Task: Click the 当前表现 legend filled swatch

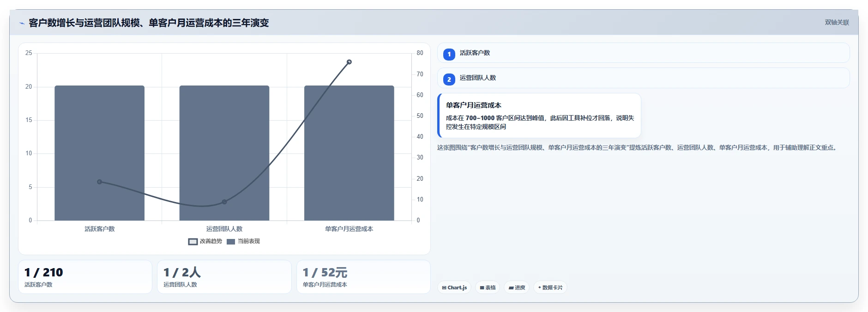Action: pos(231,241)
